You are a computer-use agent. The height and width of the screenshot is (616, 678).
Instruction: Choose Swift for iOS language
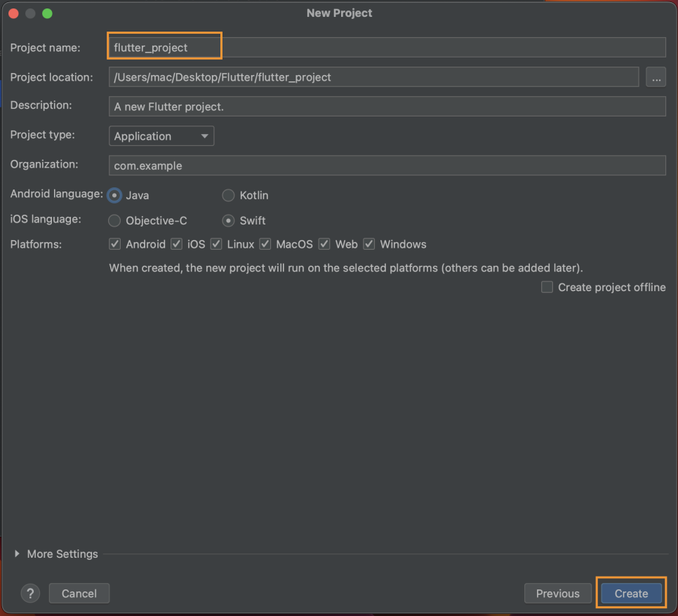pos(228,220)
